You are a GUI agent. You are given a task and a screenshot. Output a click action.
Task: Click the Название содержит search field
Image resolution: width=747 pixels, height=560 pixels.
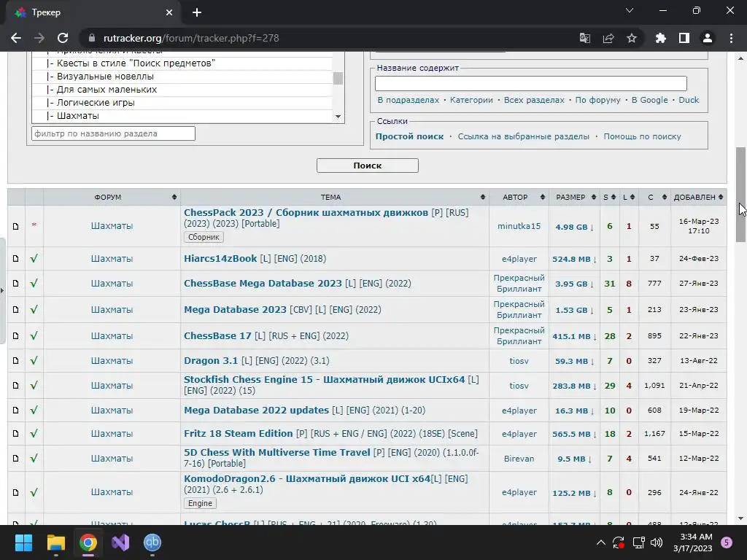click(531, 83)
